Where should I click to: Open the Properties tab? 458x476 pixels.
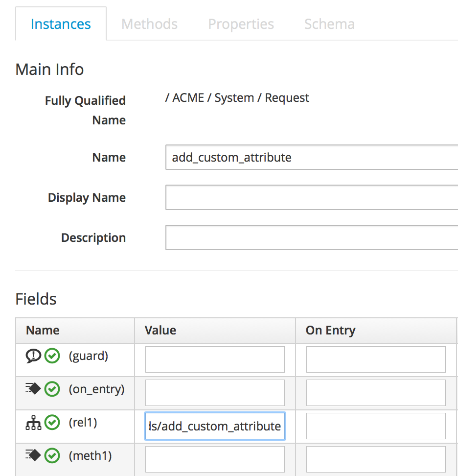241,24
